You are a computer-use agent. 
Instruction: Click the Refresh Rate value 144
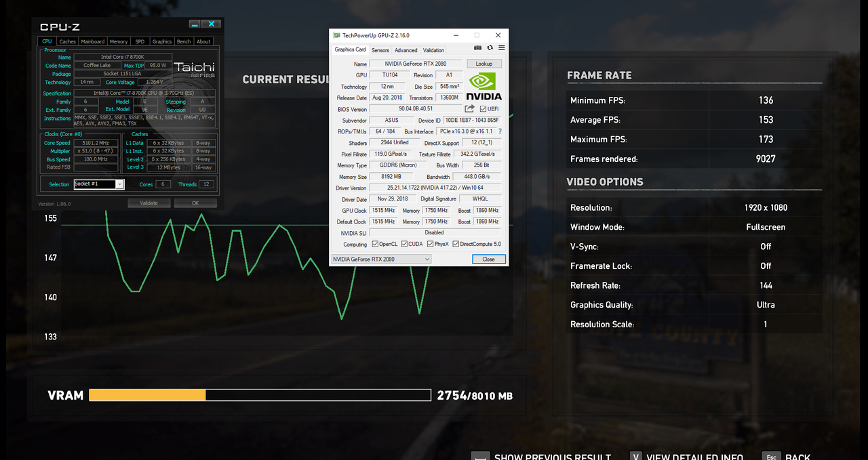click(x=766, y=285)
